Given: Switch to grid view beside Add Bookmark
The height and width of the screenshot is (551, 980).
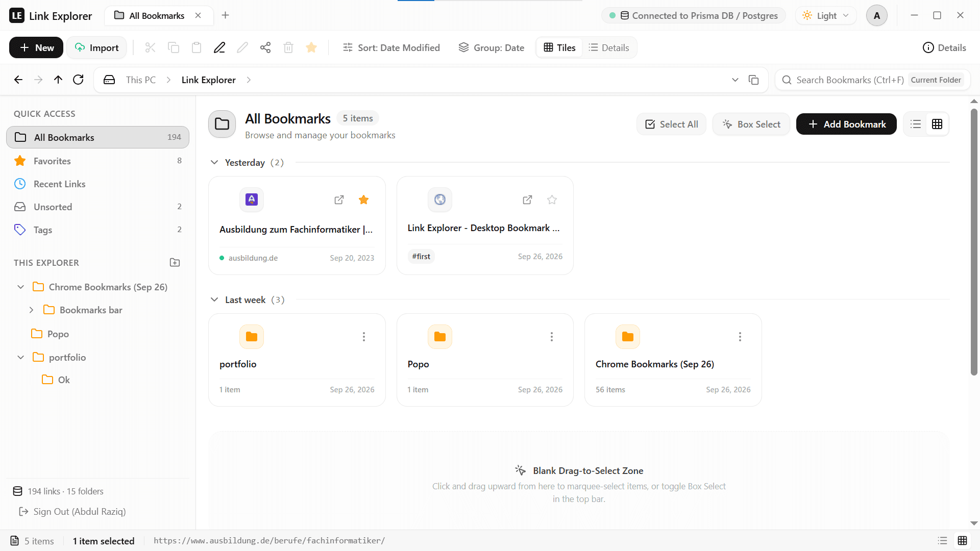Looking at the screenshot, I should coord(937,124).
